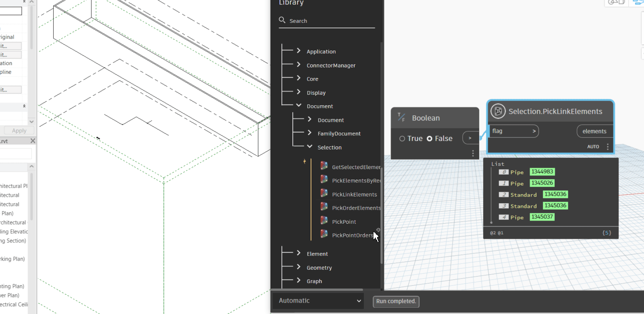The image size is (644, 314).
Task: Select the True radio button
Action: click(x=402, y=139)
